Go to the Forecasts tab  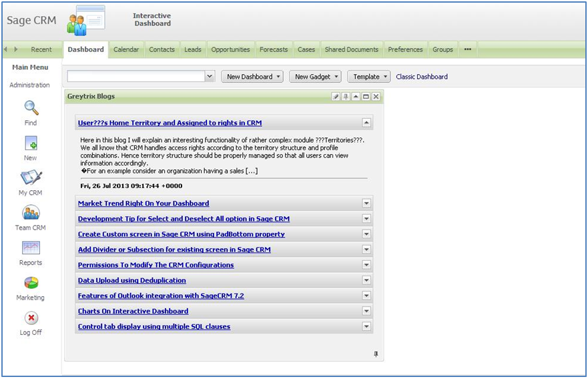274,49
